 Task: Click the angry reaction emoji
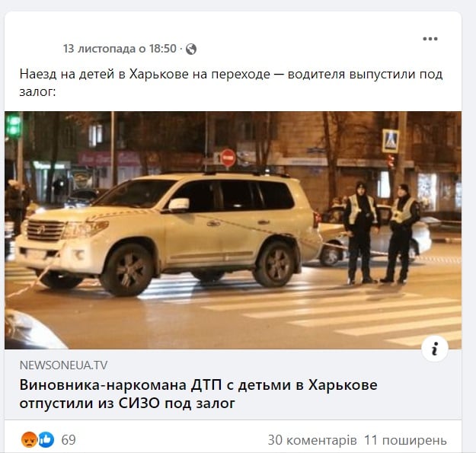[x=29, y=439]
